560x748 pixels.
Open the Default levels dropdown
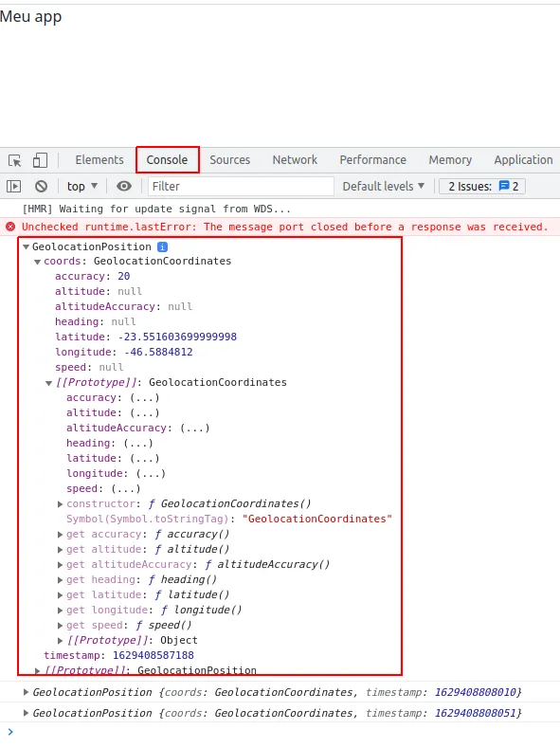[383, 186]
